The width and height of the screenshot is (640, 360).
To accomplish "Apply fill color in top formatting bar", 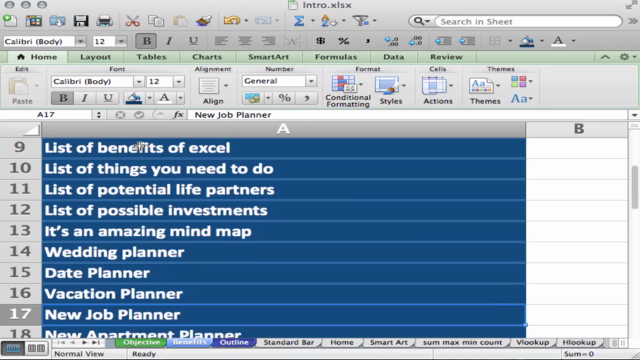I will click(x=527, y=41).
